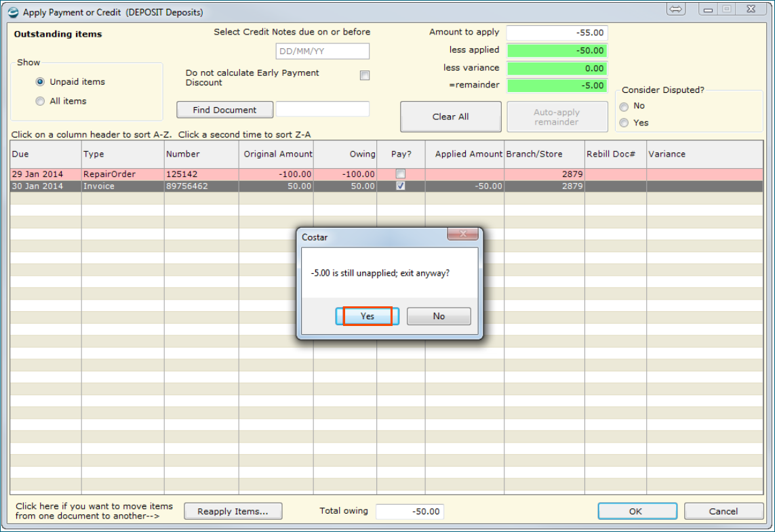Click the Total owing field
The image size is (775, 532).
click(410, 511)
